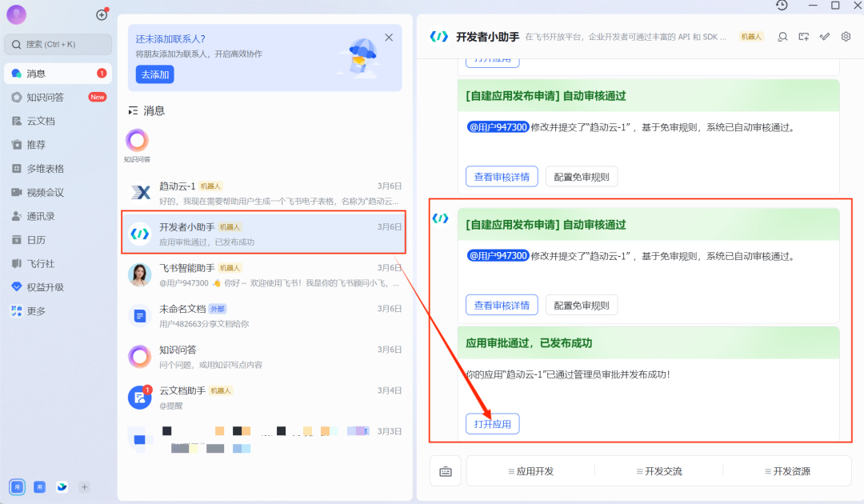Screen dimensions: 864x504
Task: Click the 开发者小助手 title in chat header
Action: tap(488, 37)
